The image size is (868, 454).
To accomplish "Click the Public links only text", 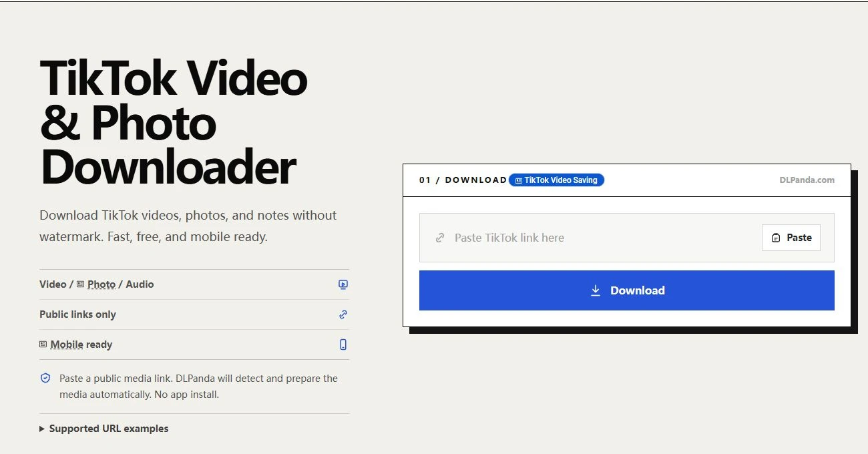I will [77, 314].
